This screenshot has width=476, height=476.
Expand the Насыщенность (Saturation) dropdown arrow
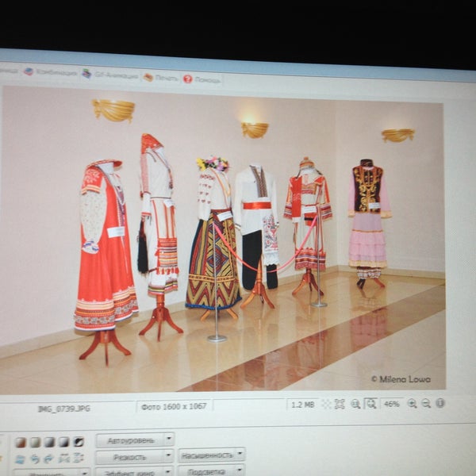pyautogui.click(x=240, y=455)
